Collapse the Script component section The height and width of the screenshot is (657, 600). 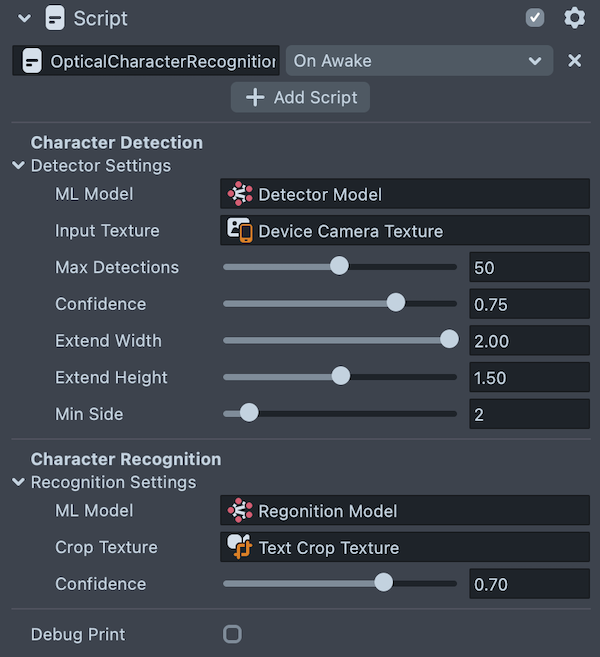tap(25, 18)
